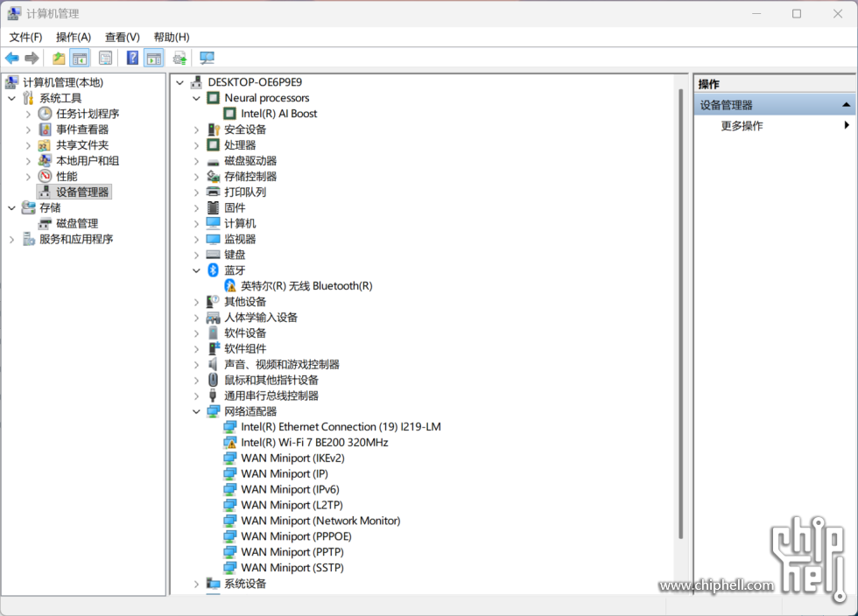The width and height of the screenshot is (858, 616).
Task: Select the Intel(R) Wi-Fi 7 BE200 320MHz device
Action: point(314,443)
